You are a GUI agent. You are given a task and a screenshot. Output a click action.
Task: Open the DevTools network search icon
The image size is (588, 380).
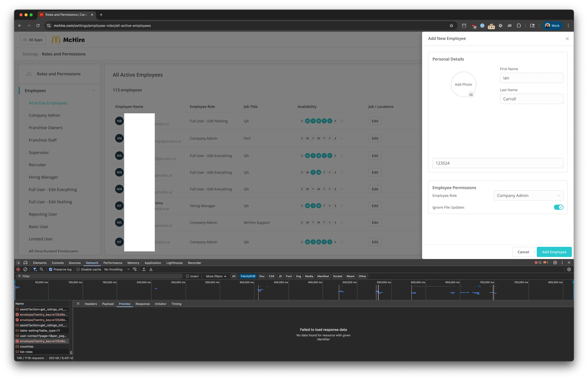[42, 269]
